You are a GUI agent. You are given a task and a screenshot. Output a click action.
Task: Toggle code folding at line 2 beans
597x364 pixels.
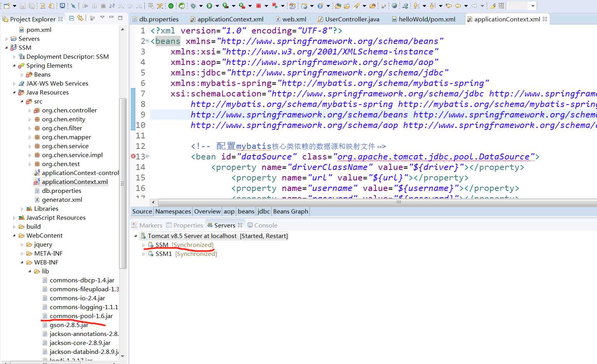147,41
